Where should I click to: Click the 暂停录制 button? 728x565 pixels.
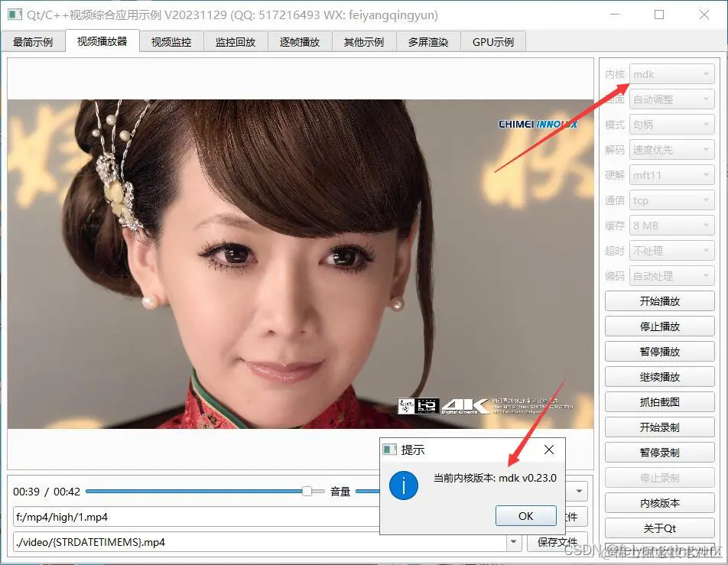(659, 452)
